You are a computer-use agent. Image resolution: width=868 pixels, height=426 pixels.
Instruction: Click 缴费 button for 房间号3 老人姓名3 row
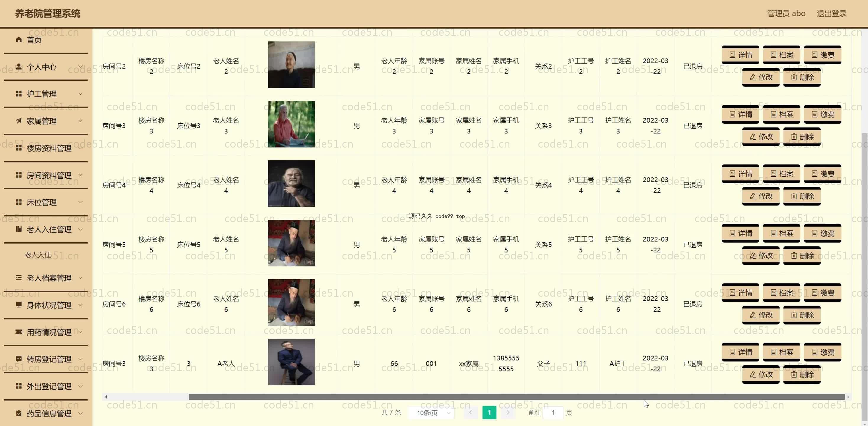tap(822, 114)
